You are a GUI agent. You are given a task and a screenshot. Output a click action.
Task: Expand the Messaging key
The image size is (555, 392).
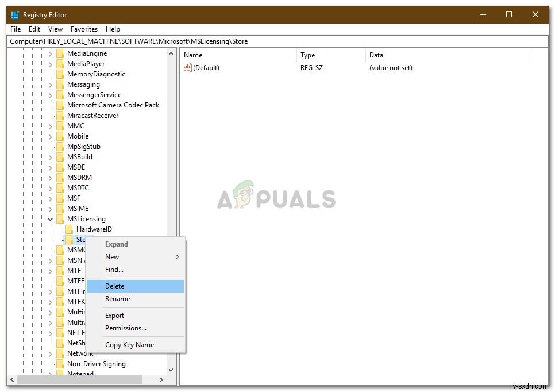(50, 85)
